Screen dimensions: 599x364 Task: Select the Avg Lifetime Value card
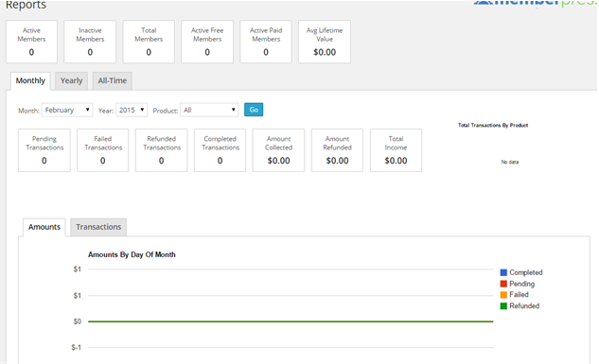point(325,42)
